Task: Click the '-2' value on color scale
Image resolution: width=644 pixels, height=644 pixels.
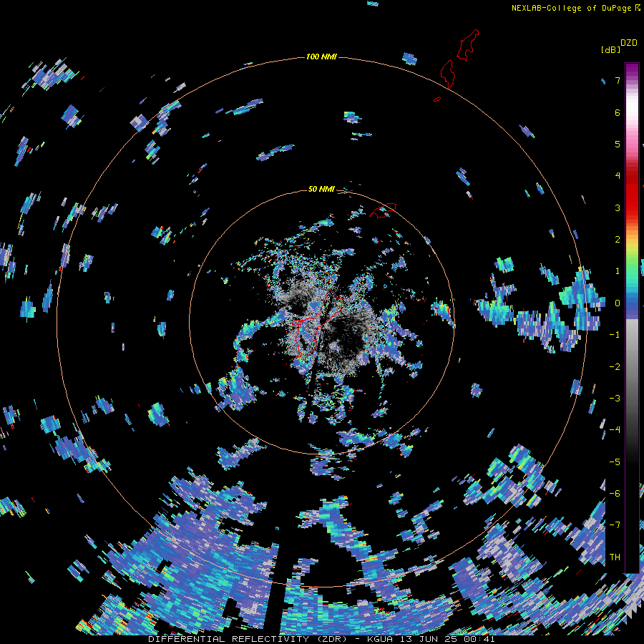Action: coord(615,366)
